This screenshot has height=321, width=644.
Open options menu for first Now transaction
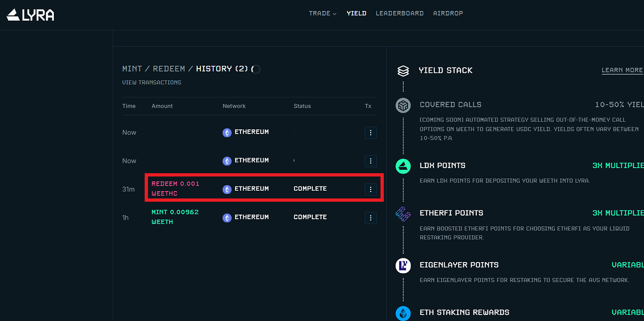[x=371, y=133]
